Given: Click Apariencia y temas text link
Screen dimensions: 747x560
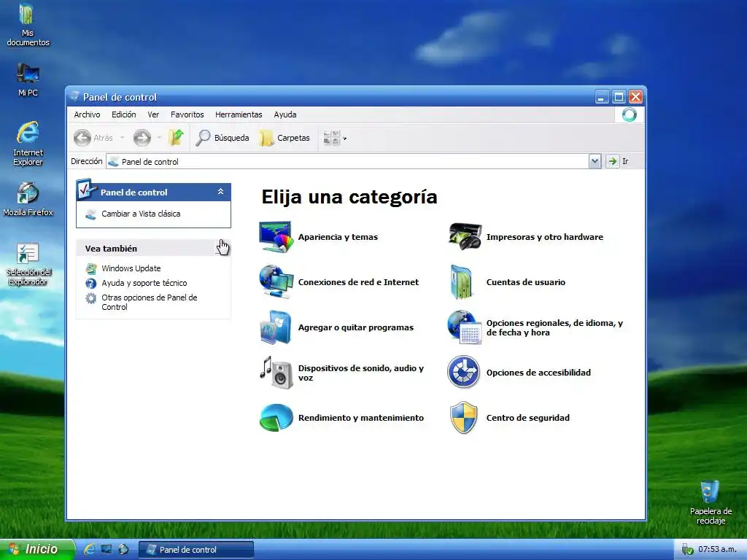Looking at the screenshot, I should [338, 237].
